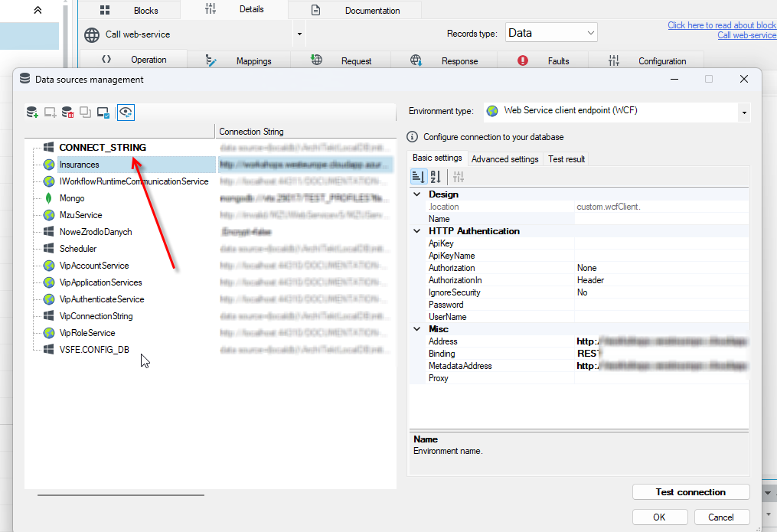
Task: Sort properties alphabetically with A-Z icon
Action: [436, 176]
